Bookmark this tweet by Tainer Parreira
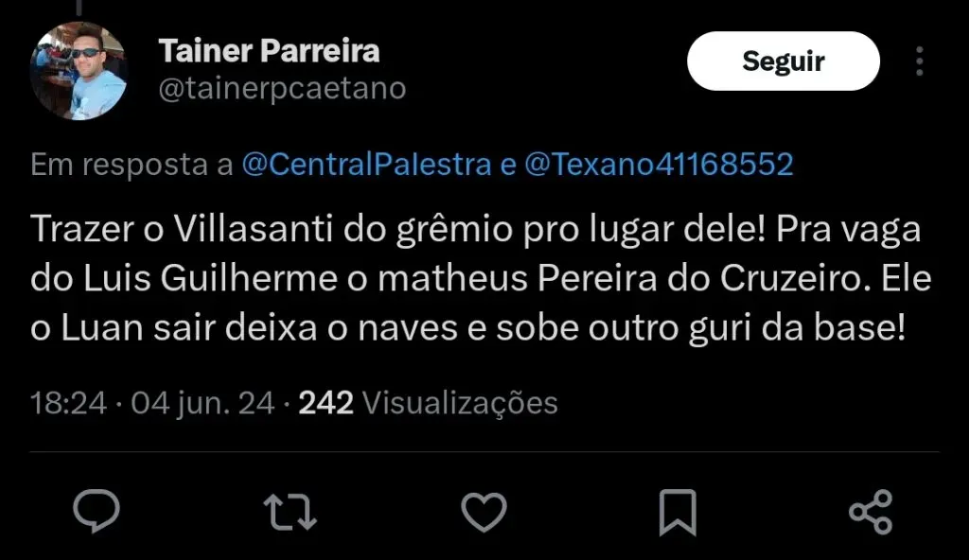 tap(677, 512)
